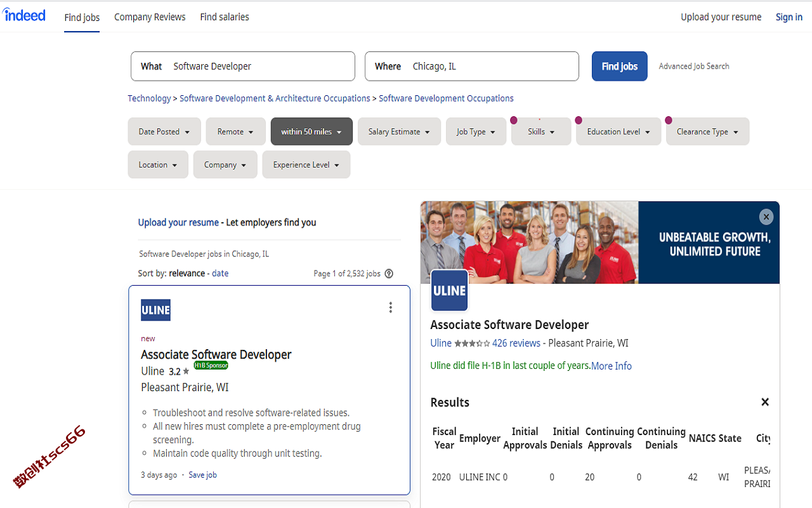The width and height of the screenshot is (812, 508).
Task: Click the '3 days ago' posting date
Action: [x=159, y=475]
